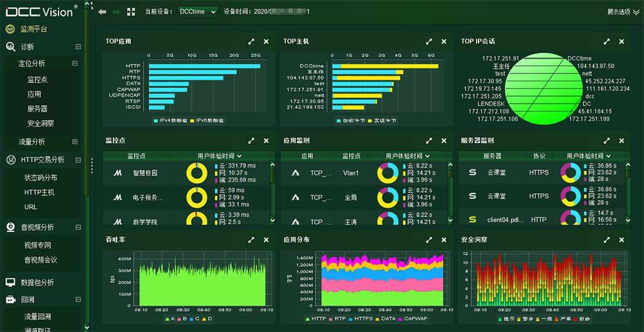The image size is (644, 332).
Task: Enter fullscreen mode using the expand icon
Action: [x=131, y=12]
